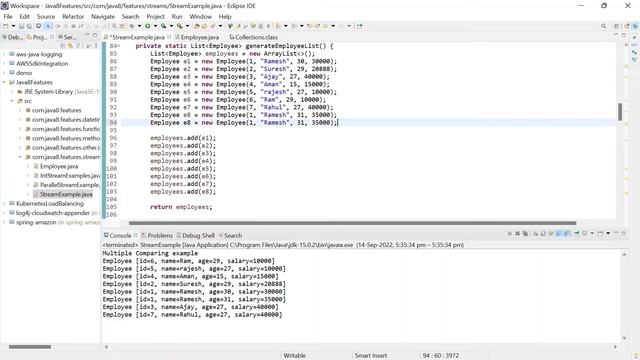Image resolution: width=640 pixels, height=360 pixels.
Task: Toggle Show Console on Standard Out
Action: coord(559,233)
